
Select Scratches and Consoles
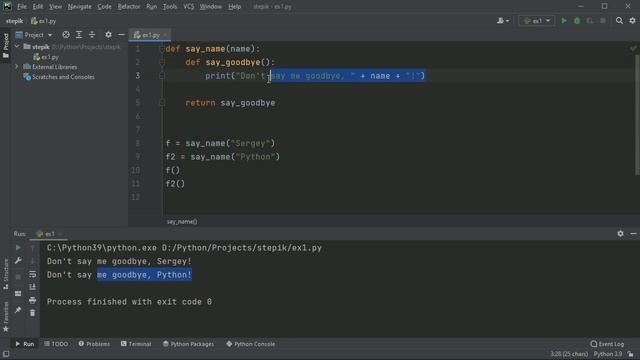tap(59, 77)
